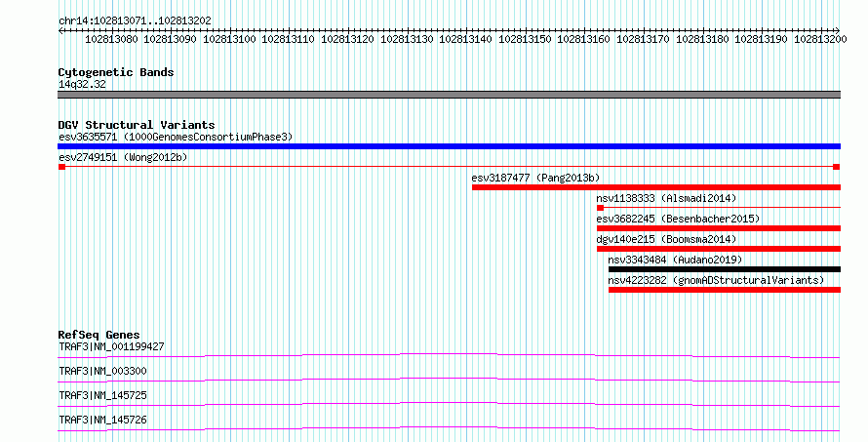Click the blue esv3635571 variant bar
Screen dimensions: 868x442
click(449, 146)
